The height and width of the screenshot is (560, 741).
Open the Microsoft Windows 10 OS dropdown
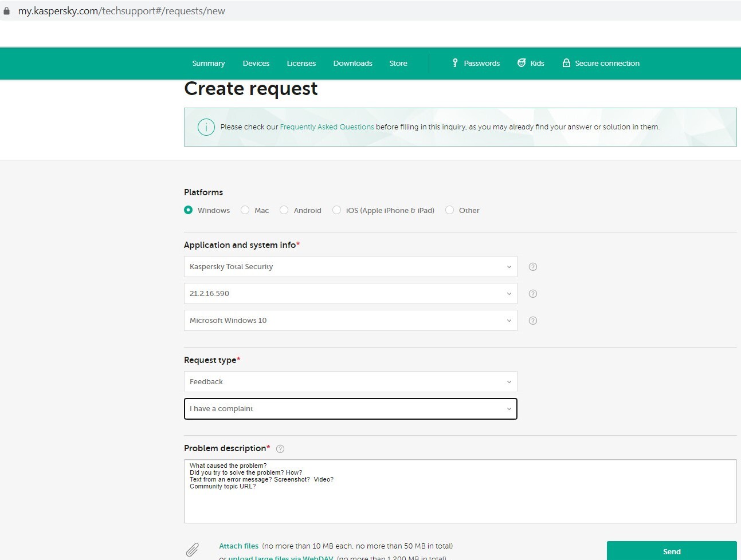(351, 321)
